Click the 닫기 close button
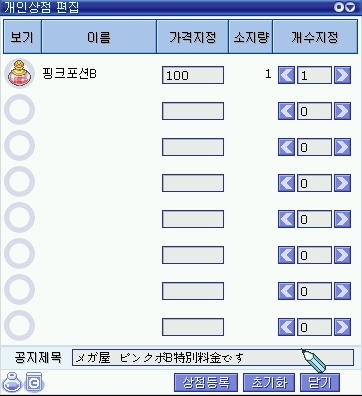362x396 pixels. [x=320, y=383]
